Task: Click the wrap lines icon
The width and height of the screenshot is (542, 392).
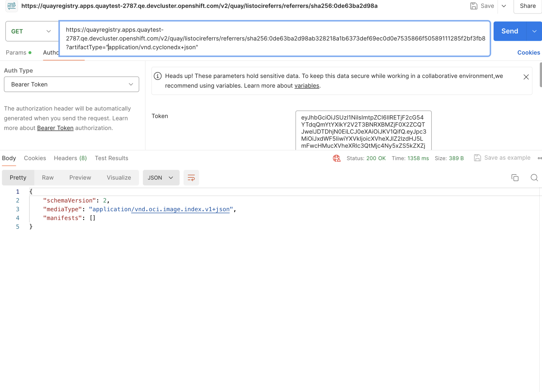Action: coord(191,178)
